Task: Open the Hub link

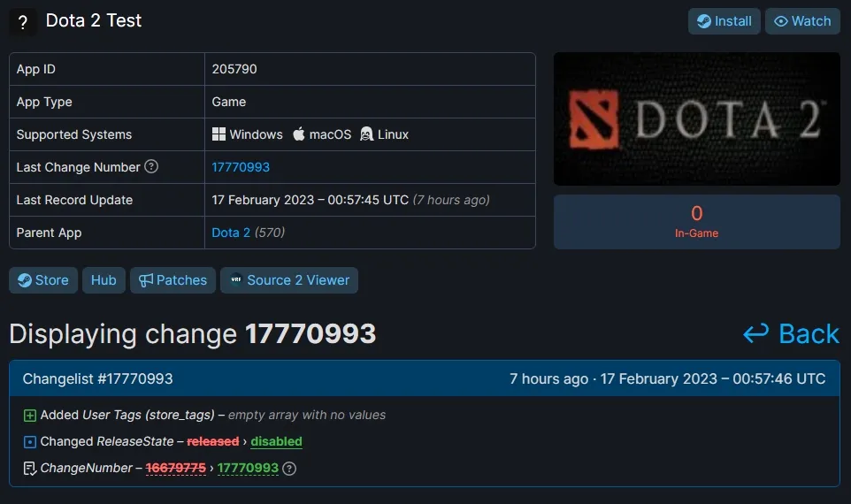Action: pos(103,280)
